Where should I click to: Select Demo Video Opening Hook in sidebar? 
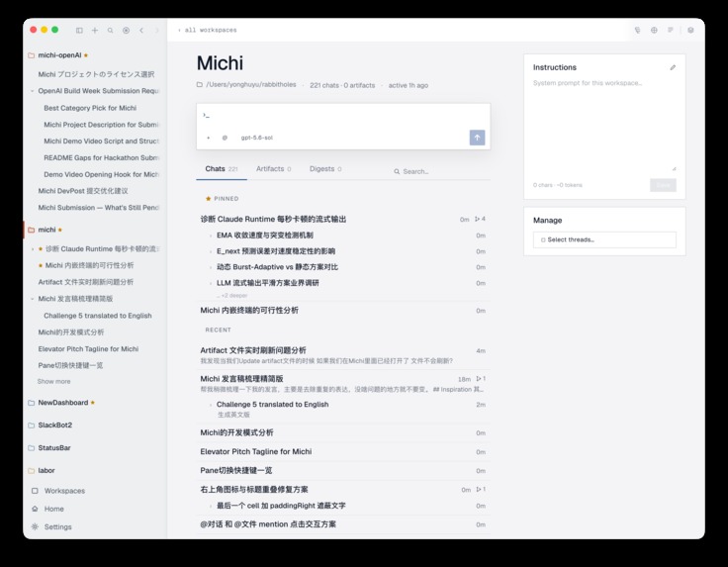(x=101, y=174)
